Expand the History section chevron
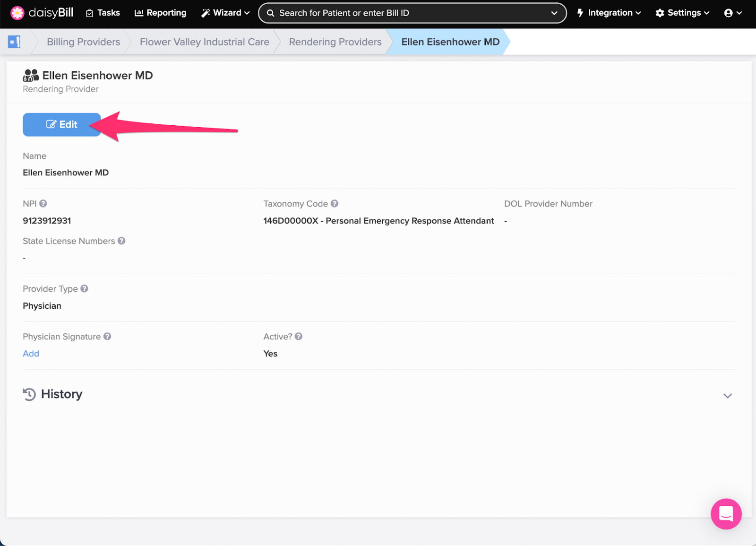Viewport: 756px width, 546px height. point(727,396)
